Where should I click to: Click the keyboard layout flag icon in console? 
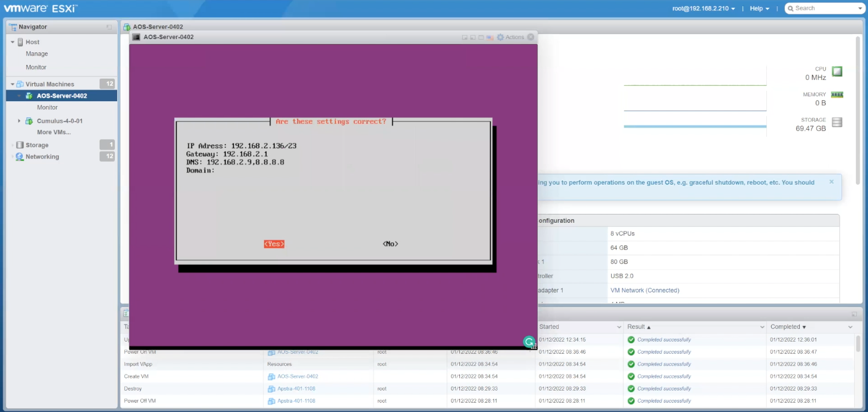pos(490,37)
